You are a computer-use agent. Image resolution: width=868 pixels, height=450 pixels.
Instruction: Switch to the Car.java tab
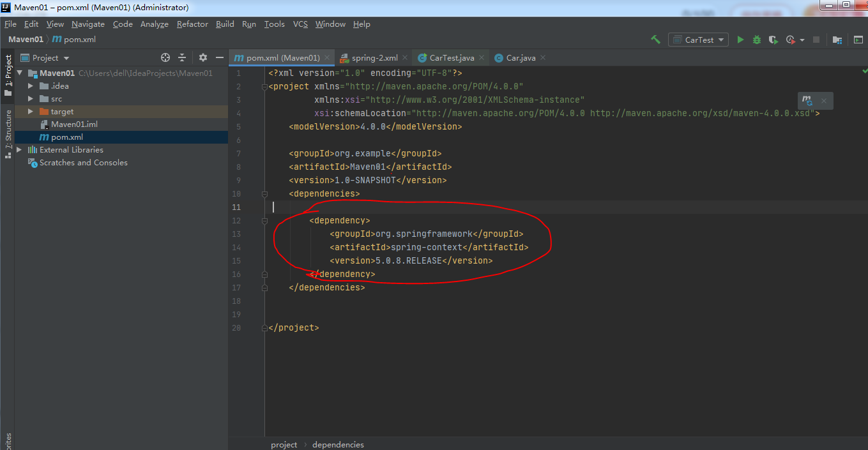coord(521,58)
